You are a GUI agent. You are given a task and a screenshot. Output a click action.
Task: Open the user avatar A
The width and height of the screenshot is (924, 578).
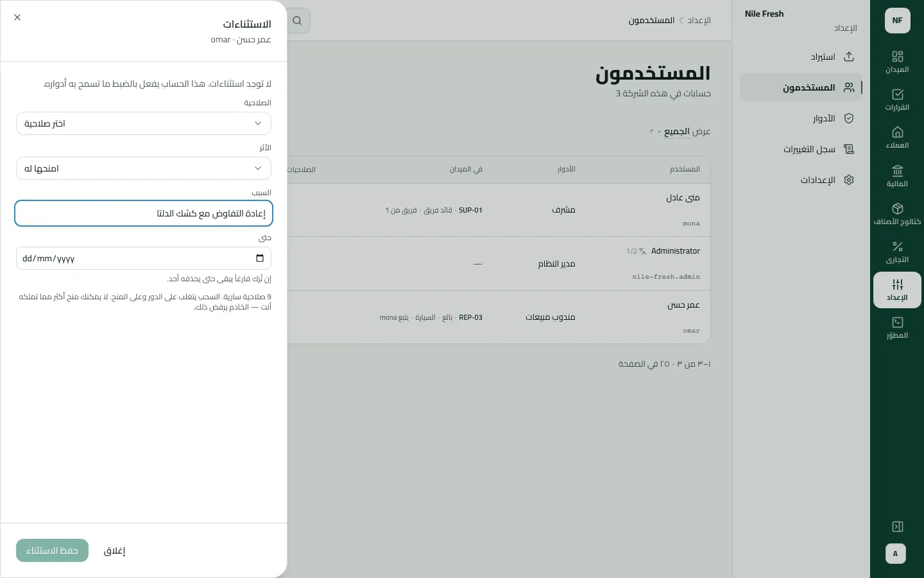[x=896, y=554]
